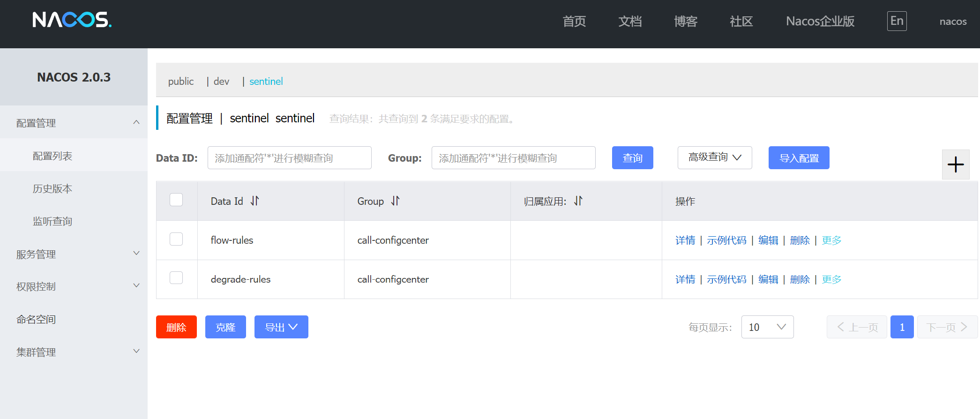Viewport: 980px width, 419px height.
Task: Click the NACOS 2.0.3 version label
Action: (x=74, y=77)
